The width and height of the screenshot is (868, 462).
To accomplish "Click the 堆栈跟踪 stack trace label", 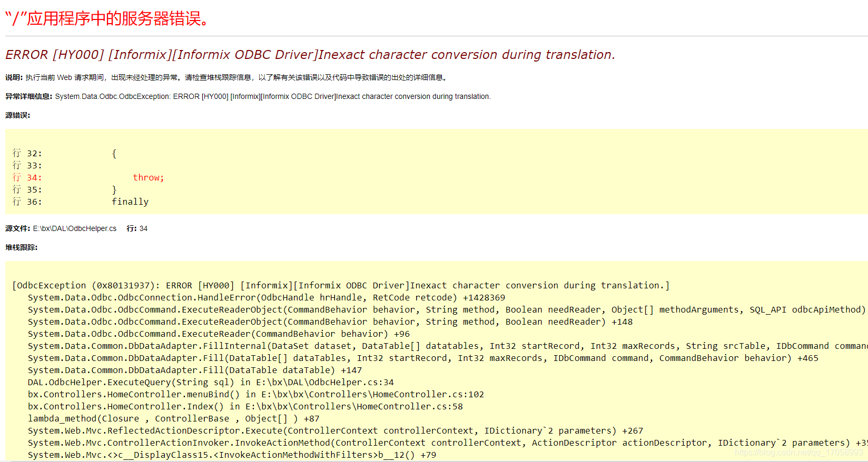I will pyautogui.click(x=22, y=247).
